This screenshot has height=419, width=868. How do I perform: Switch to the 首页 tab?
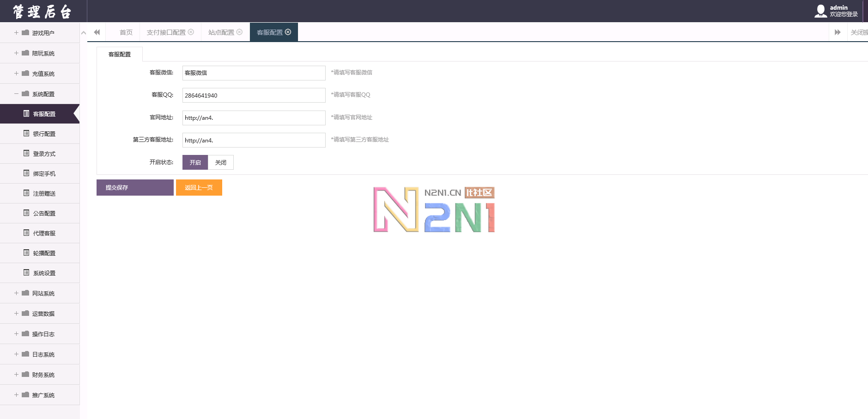pos(126,32)
